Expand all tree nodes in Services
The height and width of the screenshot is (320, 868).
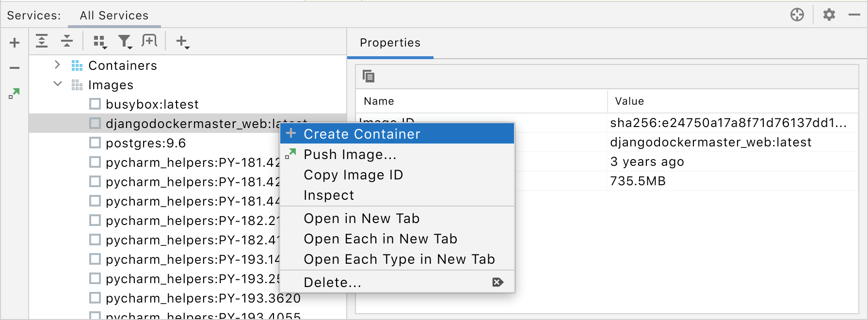point(42,41)
